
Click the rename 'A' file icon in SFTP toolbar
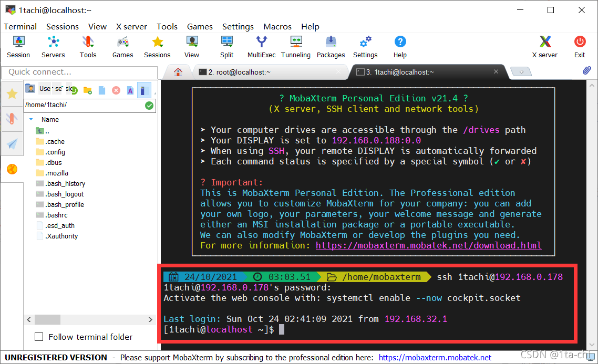click(130, 90)
